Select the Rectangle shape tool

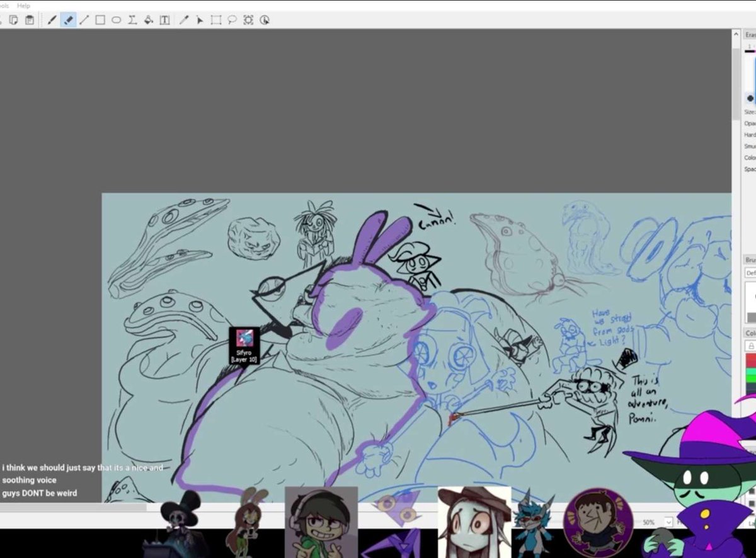click(x=100, y=20)
